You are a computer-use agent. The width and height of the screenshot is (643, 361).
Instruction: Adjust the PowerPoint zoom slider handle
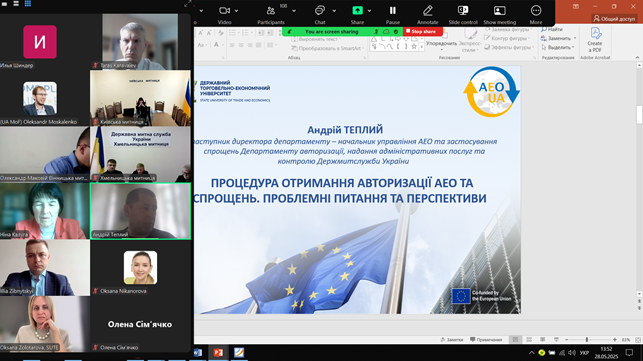coord(587,340)
